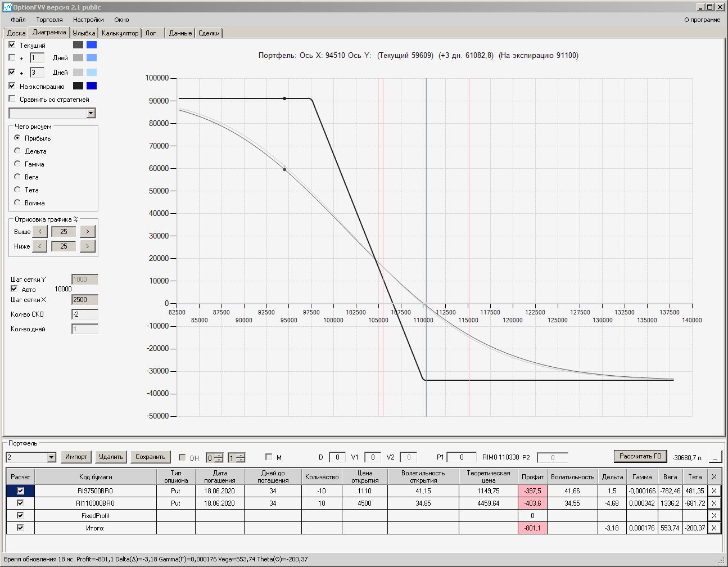This screenshot has height=567, width=728.
Task: Uncheck Расчет for the RI110000BR0 row
Action: (21, 503)
